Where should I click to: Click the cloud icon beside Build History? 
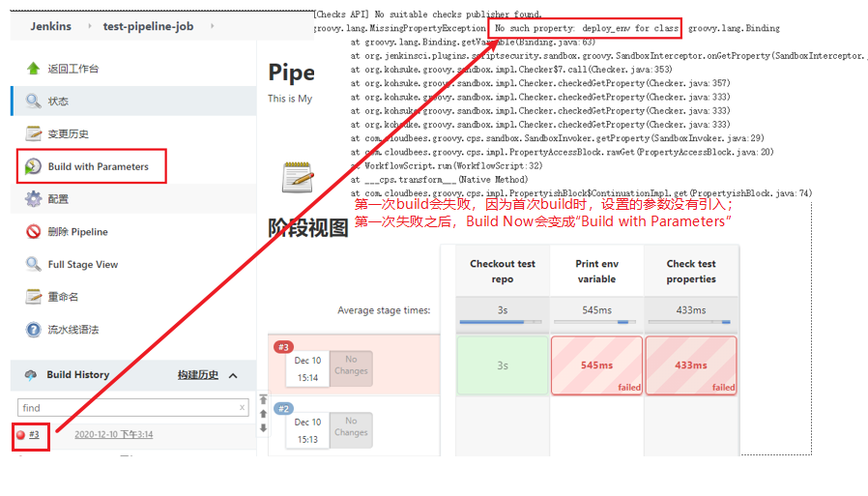[31, 375]
